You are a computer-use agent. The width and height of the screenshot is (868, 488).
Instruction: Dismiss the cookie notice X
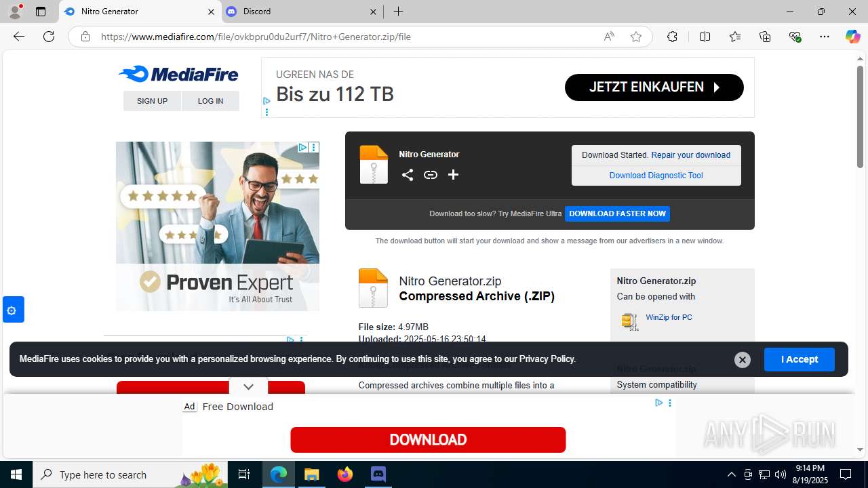(743, 360)
